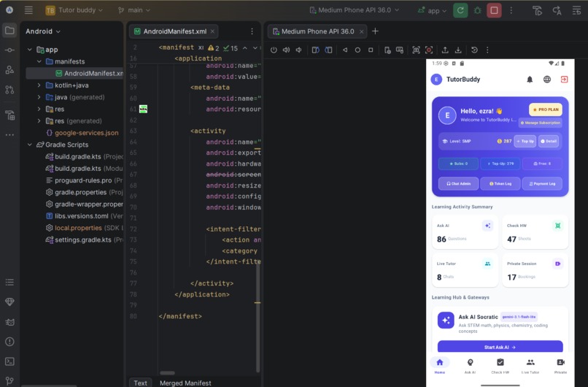Click the emulator Back navigation triangle
The height and width of the screenshot is (387, 588).
pos(344,50)
